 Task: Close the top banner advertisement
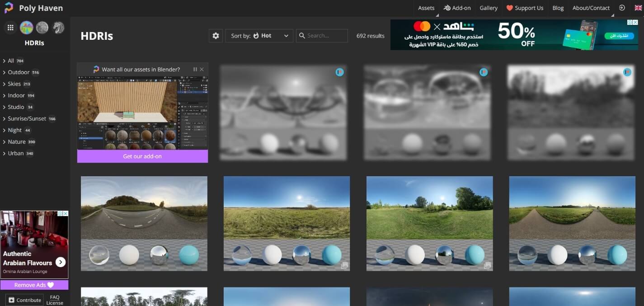click(x=635, y=22)
